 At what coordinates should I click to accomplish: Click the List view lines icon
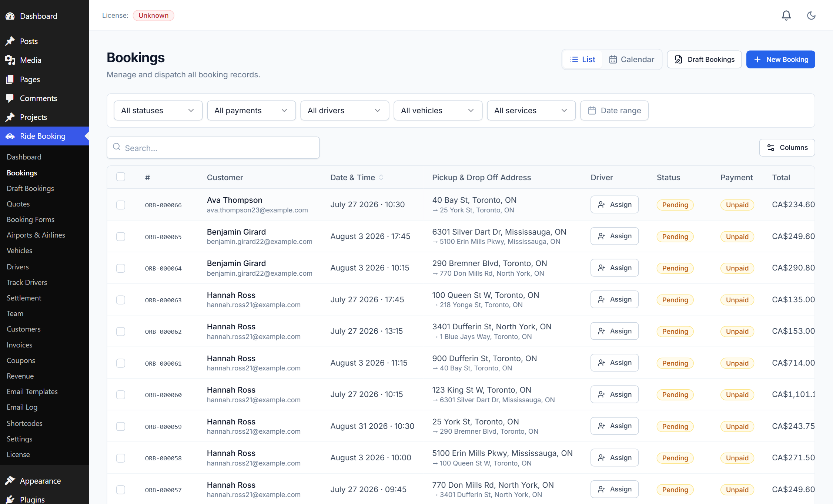click(574, 59)
